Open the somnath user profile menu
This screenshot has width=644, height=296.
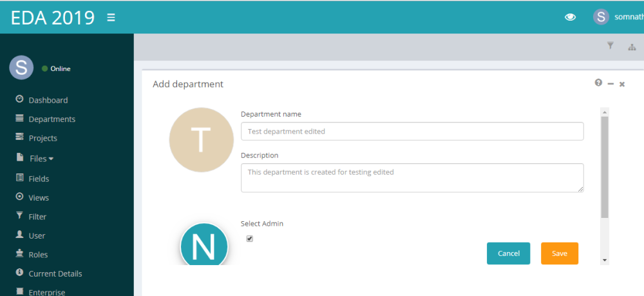point(617,17)
